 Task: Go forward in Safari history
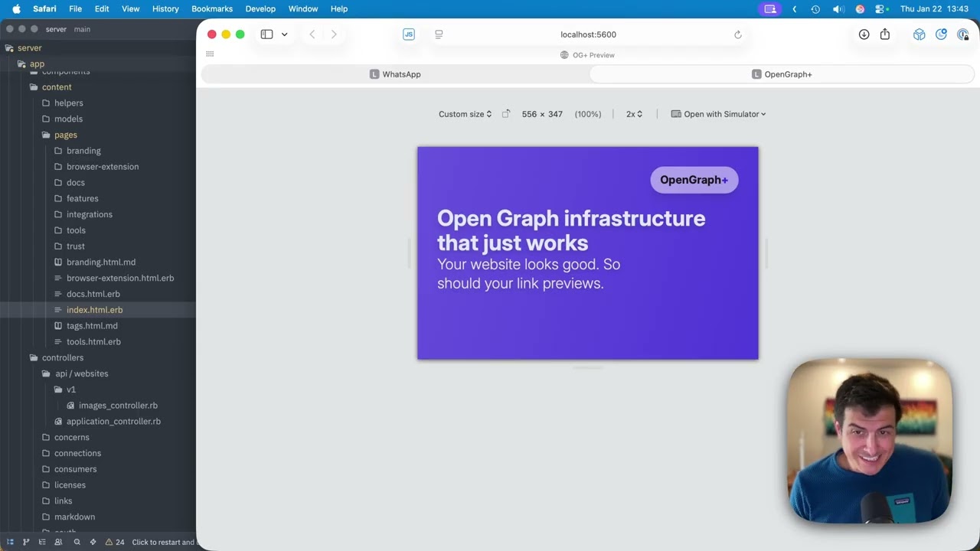(334, 34)
